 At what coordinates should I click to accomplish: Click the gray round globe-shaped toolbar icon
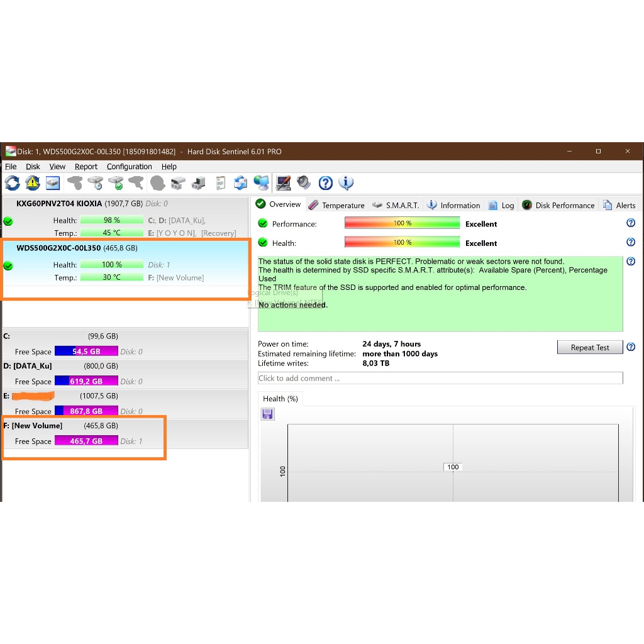point(157,183)
